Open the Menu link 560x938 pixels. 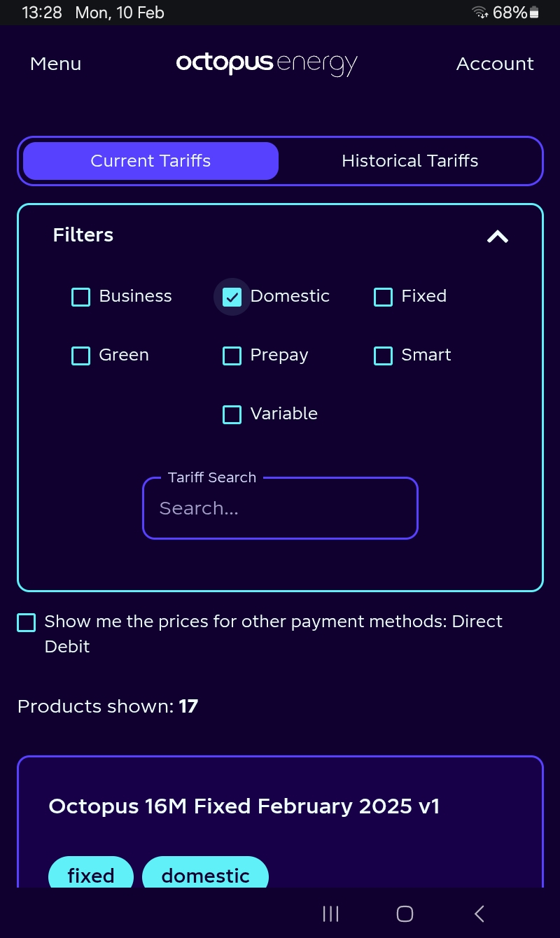pos(56,64)
